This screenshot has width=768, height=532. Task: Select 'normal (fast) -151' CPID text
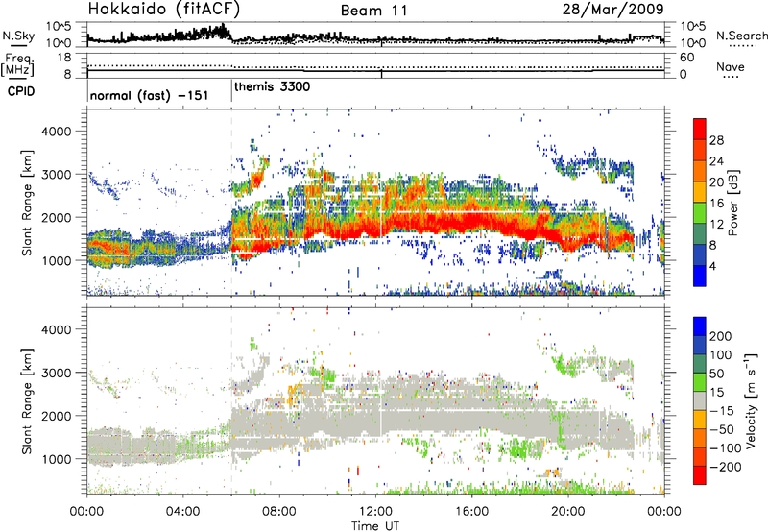(x=149, y=95)
